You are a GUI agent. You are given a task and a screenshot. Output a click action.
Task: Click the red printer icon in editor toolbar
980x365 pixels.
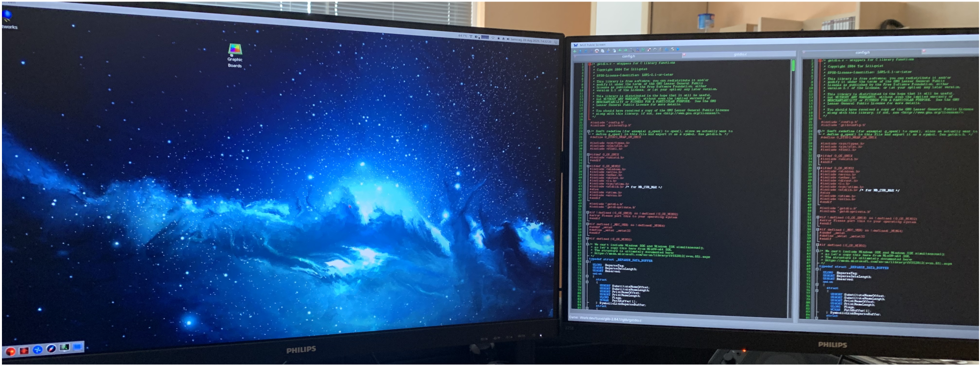[x=597, y=51]
